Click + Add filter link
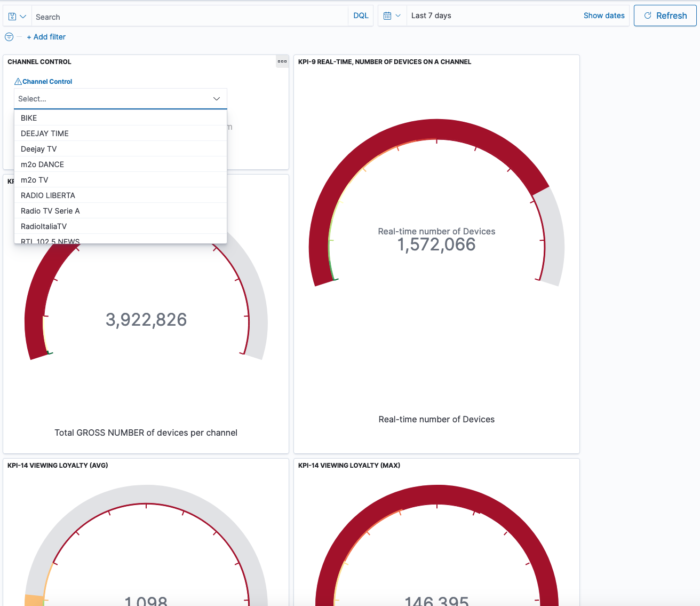 click(46, 37)
